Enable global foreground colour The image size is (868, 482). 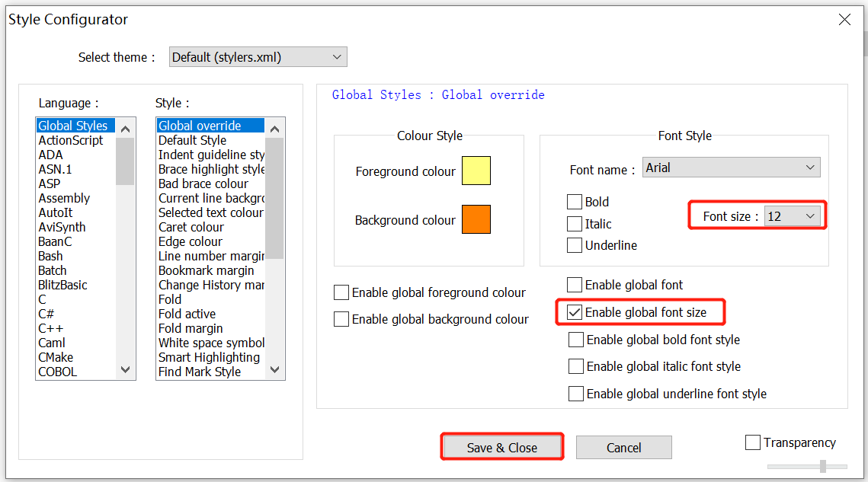click(x=341, y=292)
